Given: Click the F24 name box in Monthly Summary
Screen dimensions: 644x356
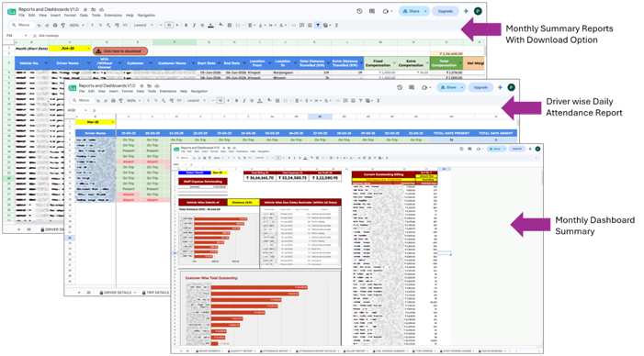Looking at the screenshot, I should [x=16, y=36].
